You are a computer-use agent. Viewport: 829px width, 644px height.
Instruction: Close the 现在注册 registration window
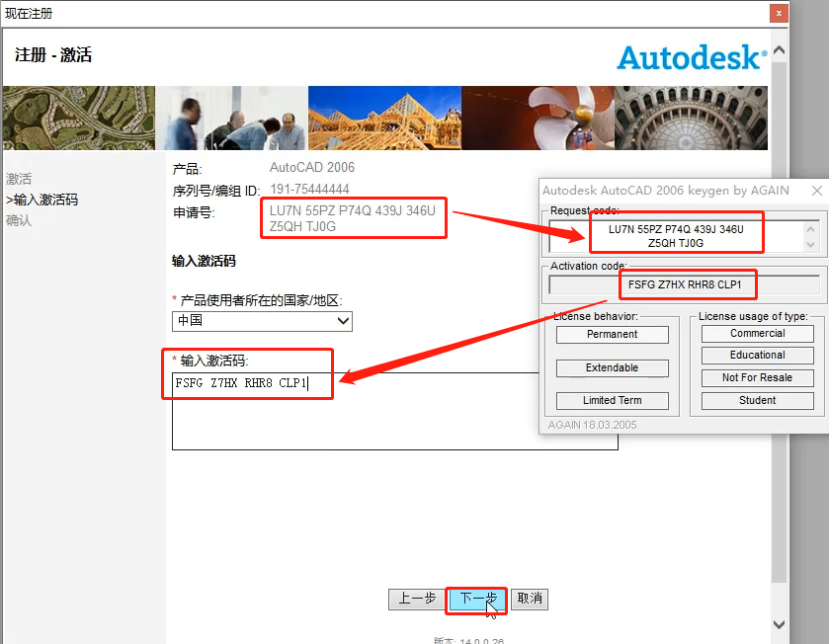click(x=779, y=13)
